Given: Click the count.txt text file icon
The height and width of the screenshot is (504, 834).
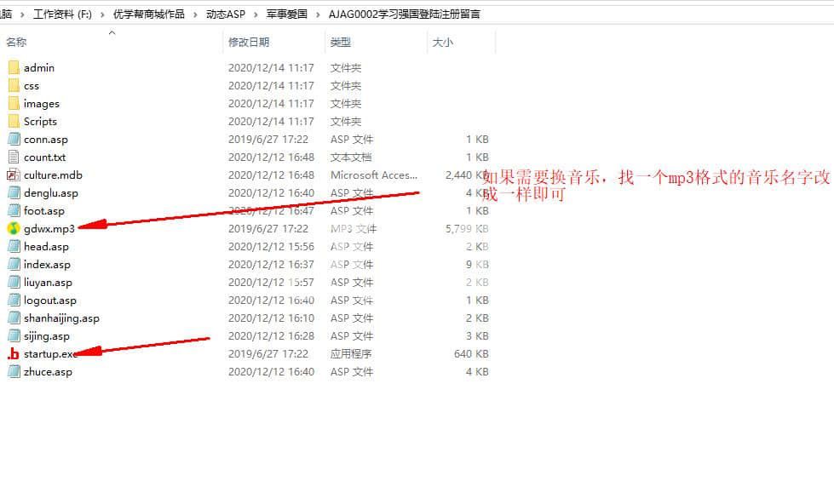Looking at the screenshot, I should (x=13, y=157).
